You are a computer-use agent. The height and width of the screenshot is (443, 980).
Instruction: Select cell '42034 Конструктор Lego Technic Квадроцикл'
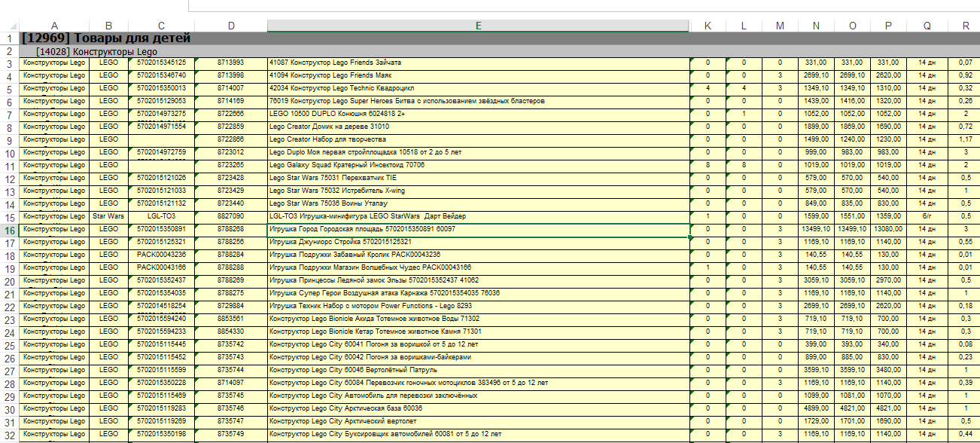coord(478,88)
